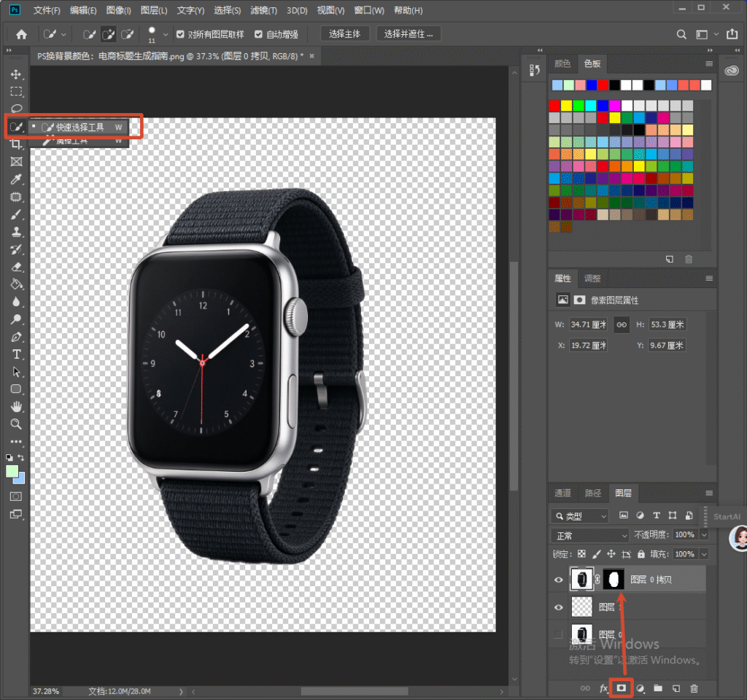Select the Path Selection tool
Image resolution: width=747 pixels, height=700 pixels.
(16, 371)
